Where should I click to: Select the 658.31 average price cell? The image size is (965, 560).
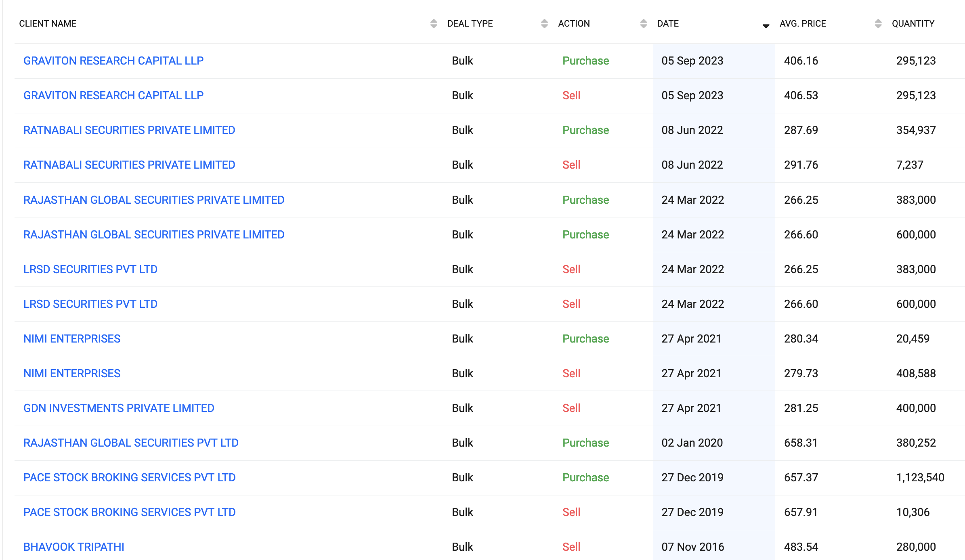click(x=801, y=443)
